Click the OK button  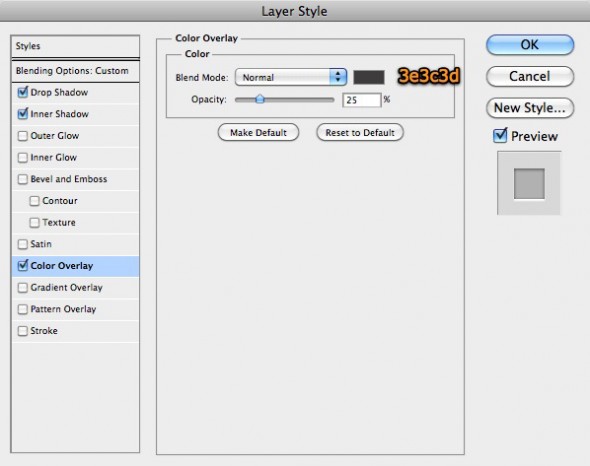click(530, 45)
